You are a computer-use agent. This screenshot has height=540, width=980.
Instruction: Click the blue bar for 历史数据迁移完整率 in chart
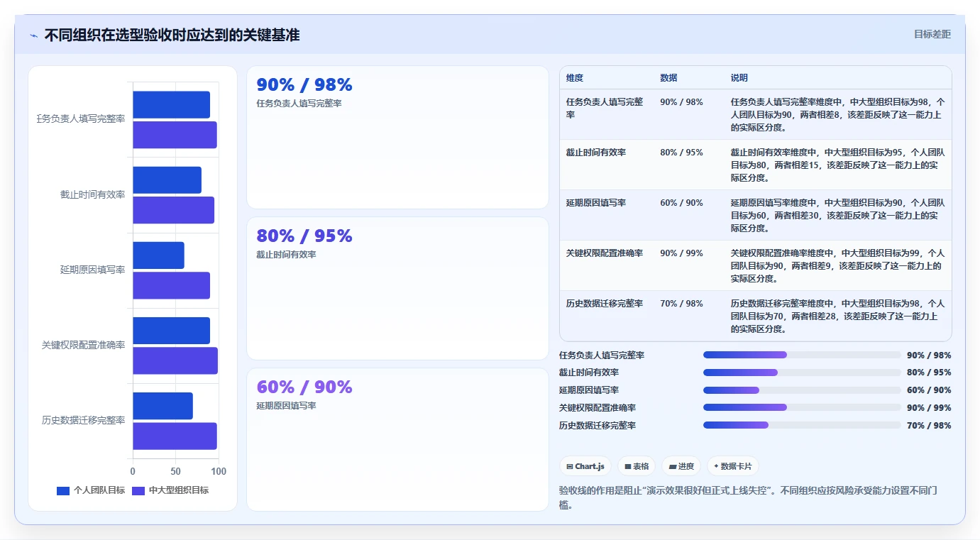click(163, 406)
